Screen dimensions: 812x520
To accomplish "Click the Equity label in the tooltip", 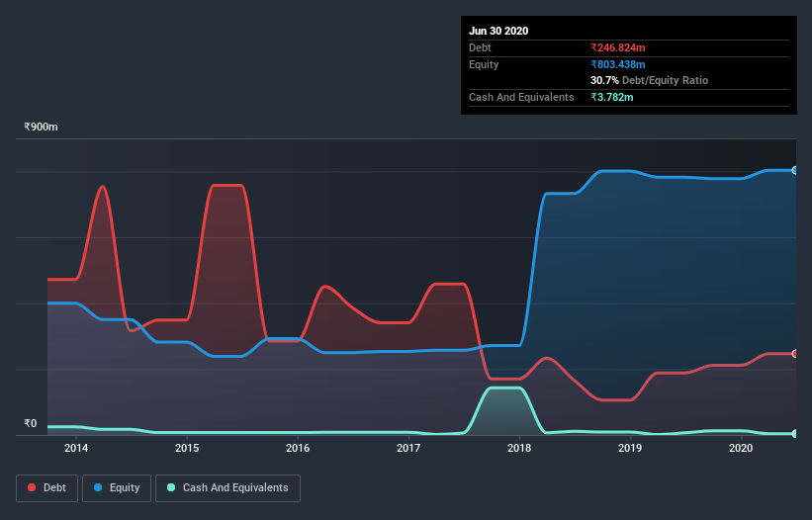I will click(484, 64).
